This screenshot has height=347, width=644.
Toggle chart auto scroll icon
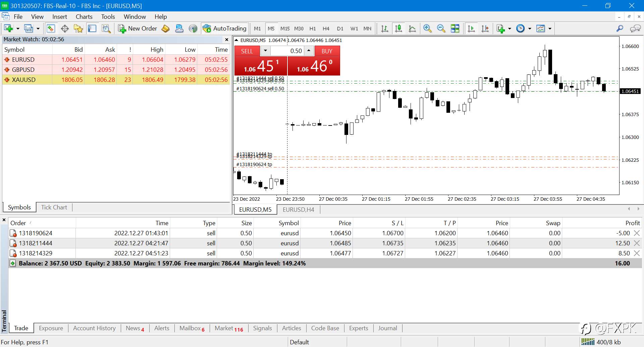(471, 29)
